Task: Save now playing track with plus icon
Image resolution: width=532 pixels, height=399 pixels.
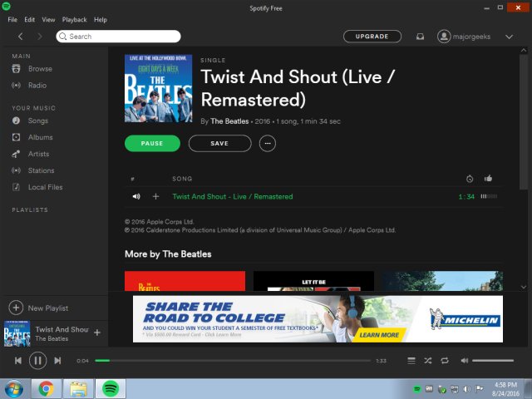Action: pos(97,332)
